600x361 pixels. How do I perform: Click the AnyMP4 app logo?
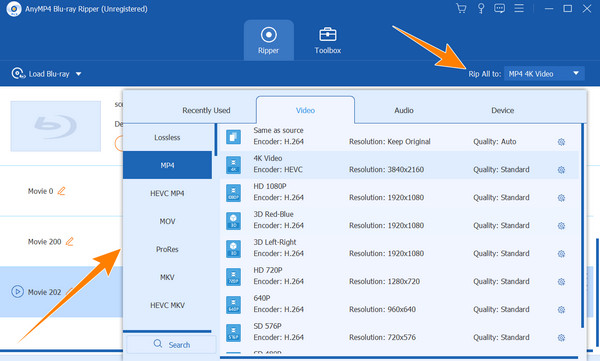(14, 9)
